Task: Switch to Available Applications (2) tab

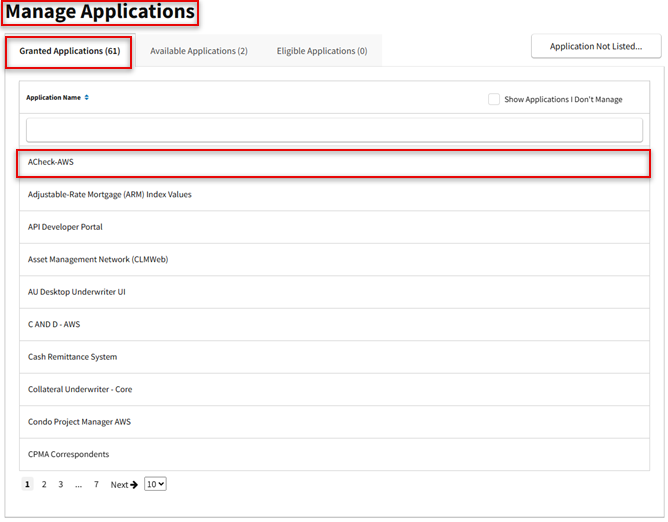Action: pos(199,51)
